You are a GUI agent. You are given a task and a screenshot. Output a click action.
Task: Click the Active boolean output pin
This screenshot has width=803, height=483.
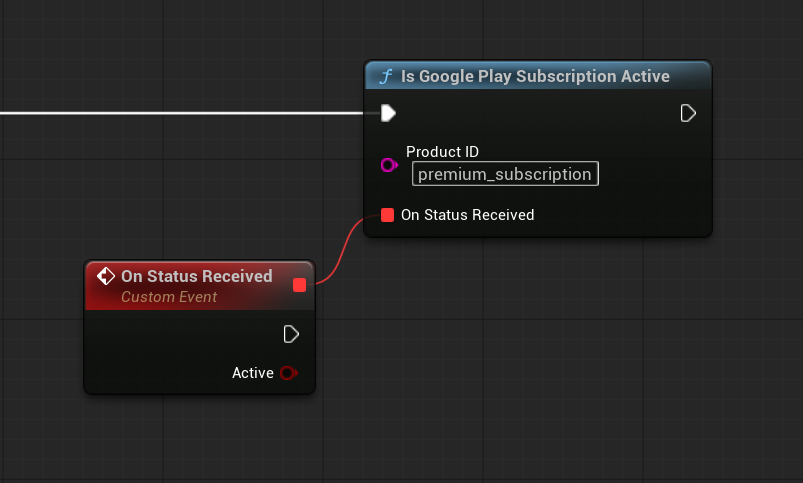[289, 373]
